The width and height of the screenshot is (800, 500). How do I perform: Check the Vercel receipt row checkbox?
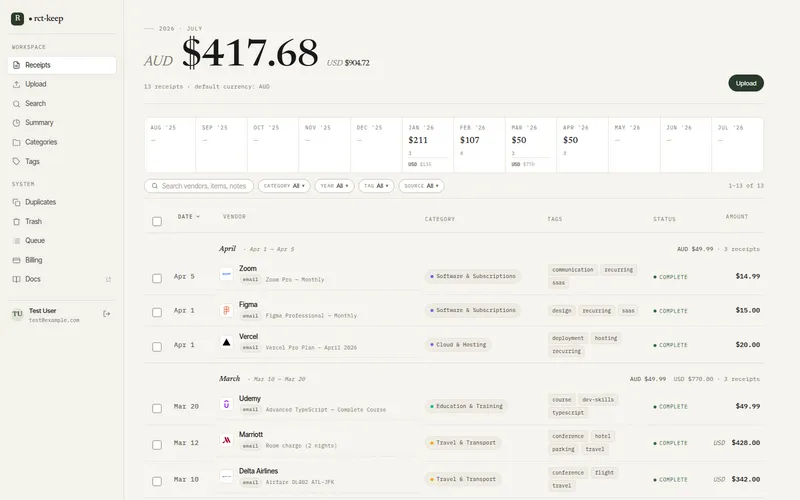click(157, 347)
